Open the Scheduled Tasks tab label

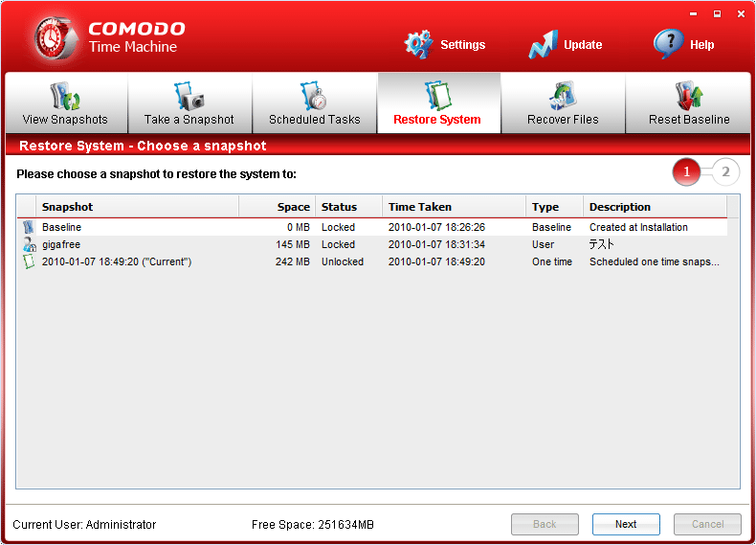[x=314, y=119]
